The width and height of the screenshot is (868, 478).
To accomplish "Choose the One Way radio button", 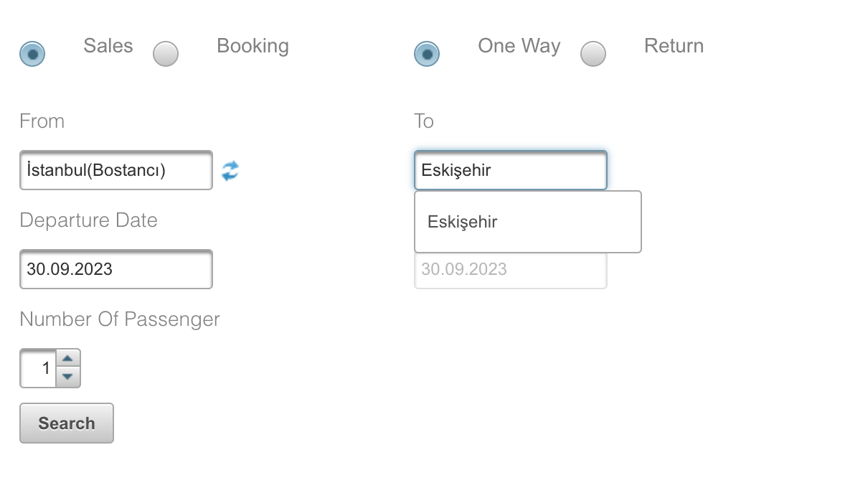I will (427, 54).
